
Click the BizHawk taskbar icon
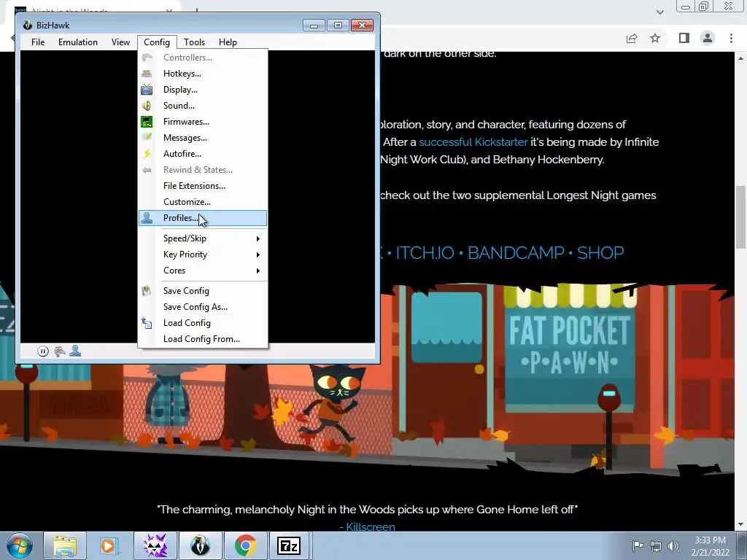pos(200,545)
